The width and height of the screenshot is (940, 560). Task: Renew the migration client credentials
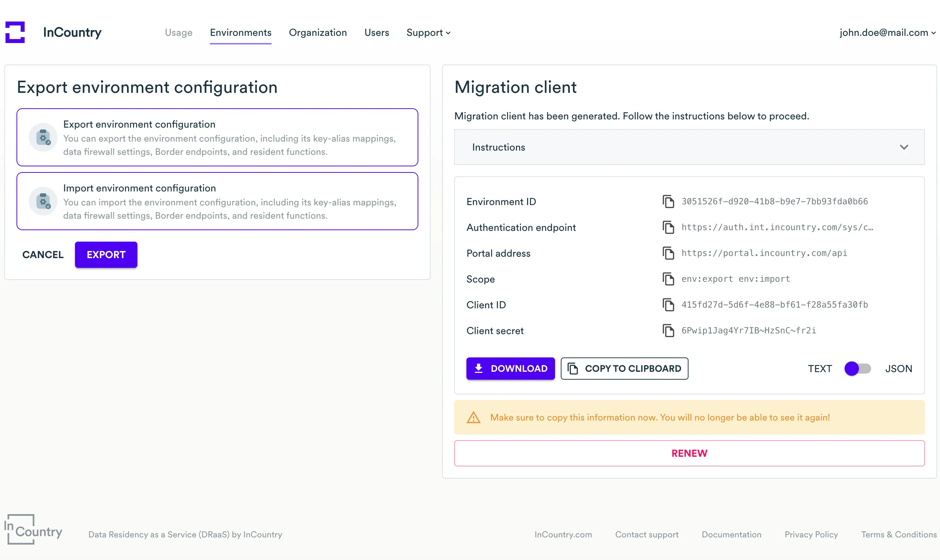tap(689, 453)
